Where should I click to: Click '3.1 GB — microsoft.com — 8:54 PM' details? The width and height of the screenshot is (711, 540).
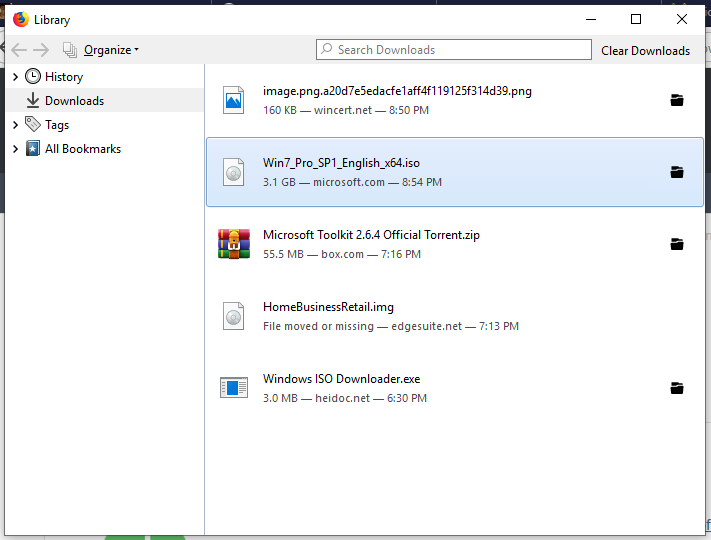[352, 182]
